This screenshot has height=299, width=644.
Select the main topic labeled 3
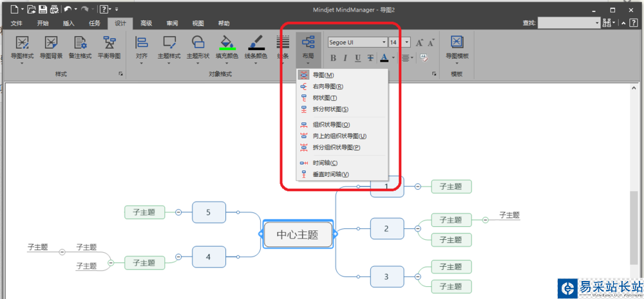(387, 277)
